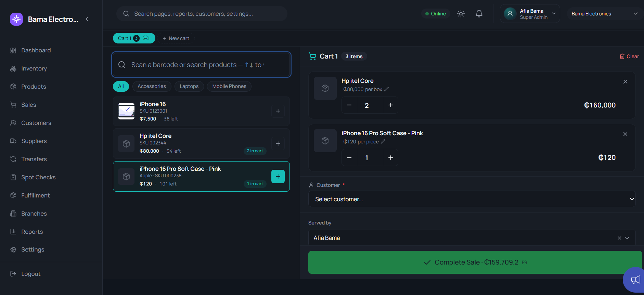
Task: Click the Spot Checks clipboard icon
Action: [13, 177]
